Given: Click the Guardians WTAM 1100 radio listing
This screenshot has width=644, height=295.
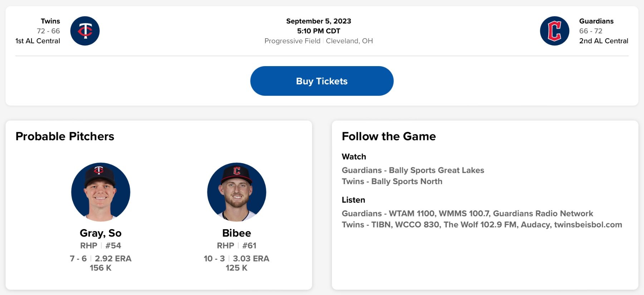Looking at the screenshot, I should pos(467,213).
